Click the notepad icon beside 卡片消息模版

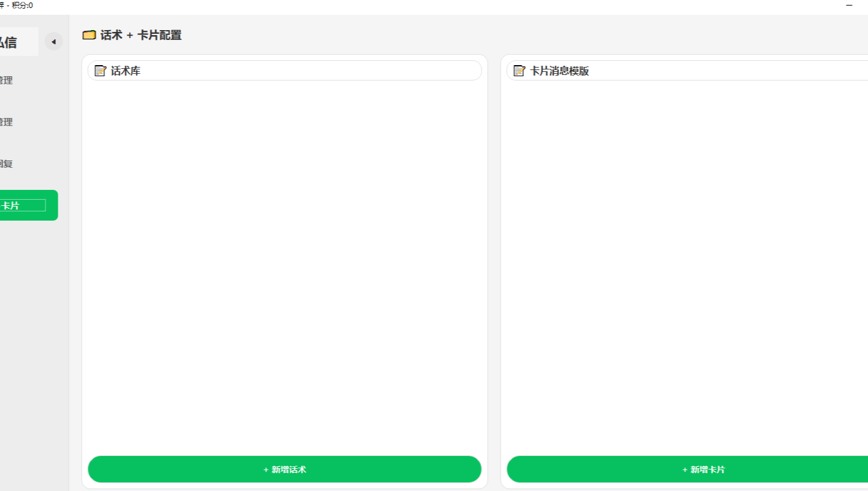point(519,71)
